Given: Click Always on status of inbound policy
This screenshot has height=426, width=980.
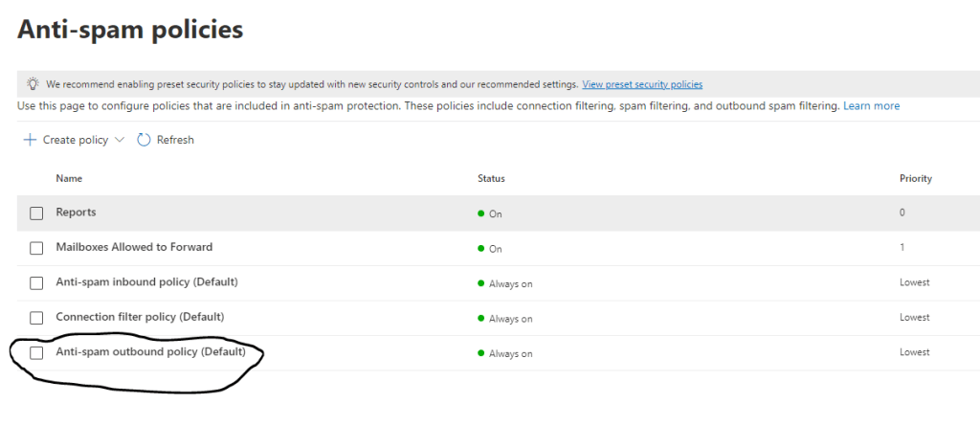Looking at the screenshot, I should coord(505,284).
